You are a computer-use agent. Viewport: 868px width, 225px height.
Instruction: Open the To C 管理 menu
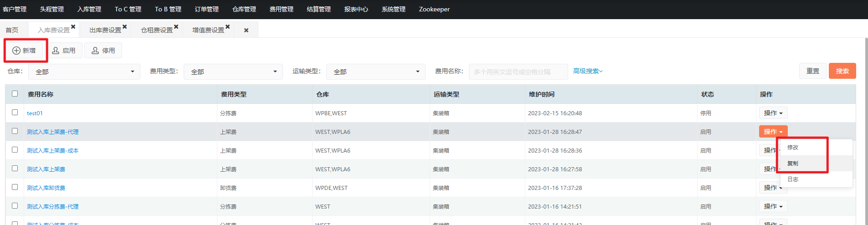(x=128, y=9)
